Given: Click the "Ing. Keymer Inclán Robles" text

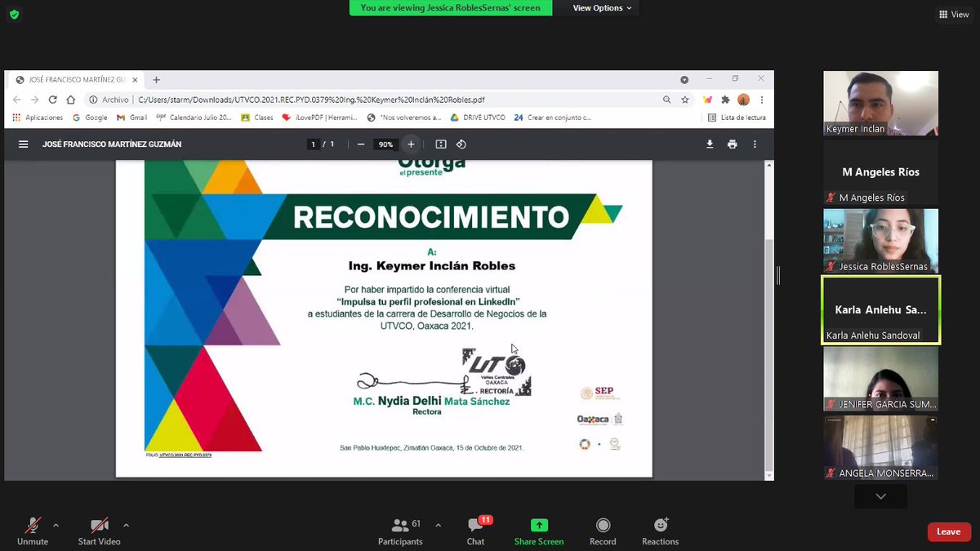Looking at the screenshot, I should click(x=432, y=266).
